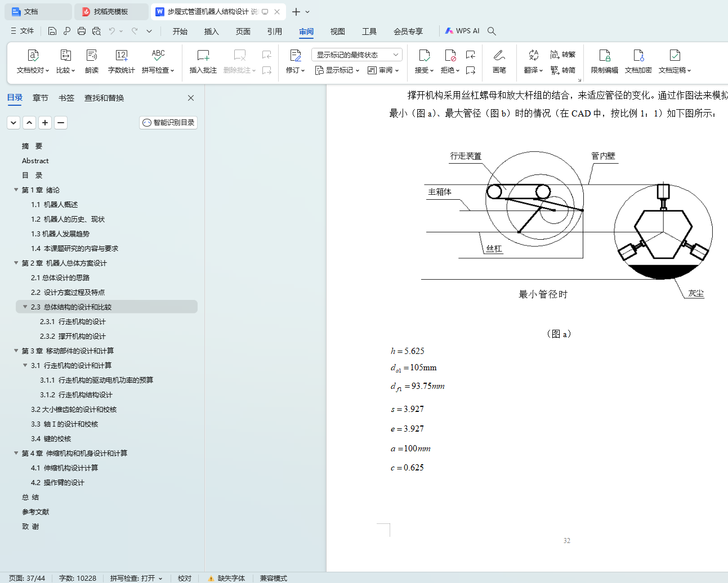Screen dimensions: 728x583
Task: Switch to the 文档 window tab
Action: (x=37, y=12)
